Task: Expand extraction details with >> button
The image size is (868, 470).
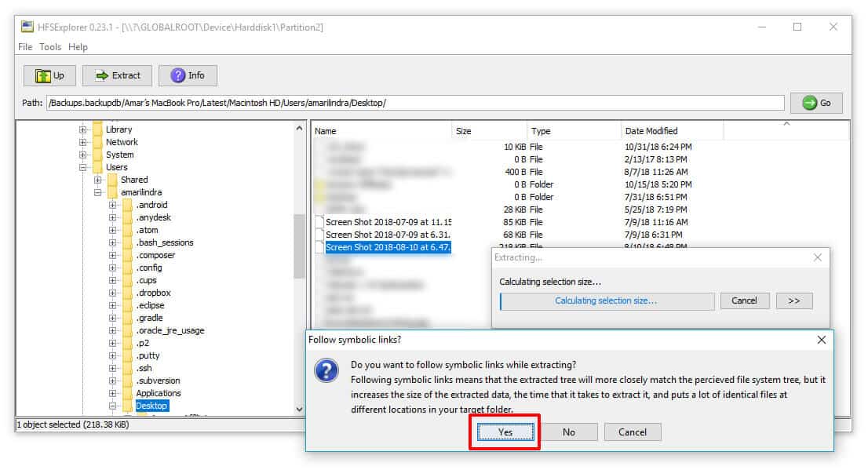Action: [793, 301]
